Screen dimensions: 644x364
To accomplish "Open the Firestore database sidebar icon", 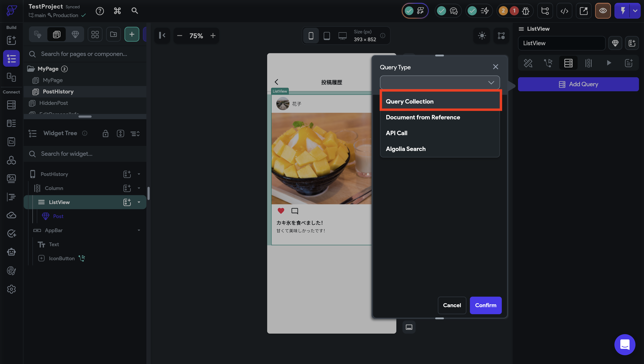I will (11, 105).
